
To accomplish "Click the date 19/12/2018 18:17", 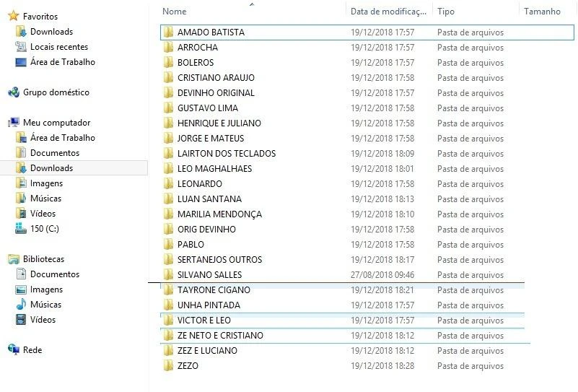I will pos(382,260).
